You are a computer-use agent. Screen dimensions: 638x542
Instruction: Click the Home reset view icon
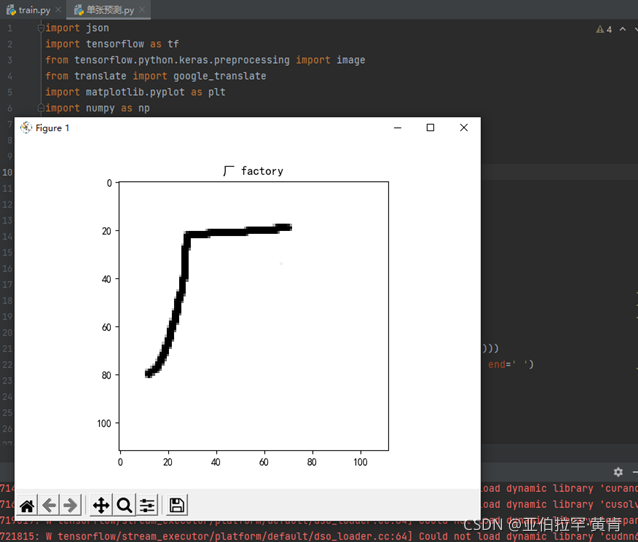tap(27, 506)
